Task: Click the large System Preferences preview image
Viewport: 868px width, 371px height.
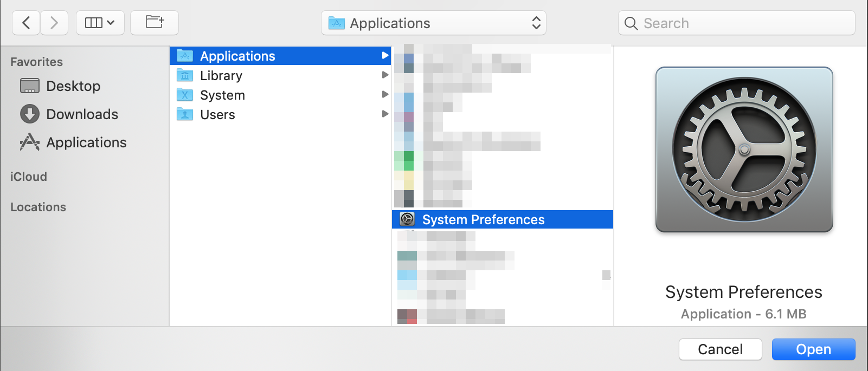Action: [x=744, y=149]
